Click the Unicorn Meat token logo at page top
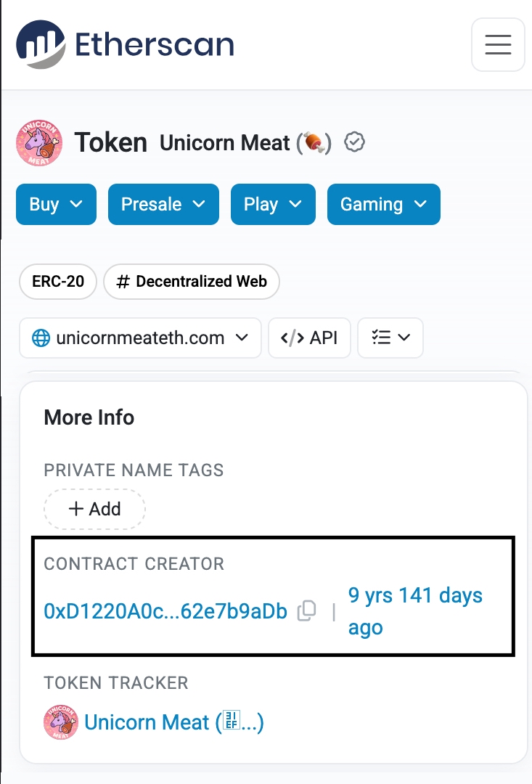Image resolution: width=532 pixels, height=784 pixels. [38, 142]
